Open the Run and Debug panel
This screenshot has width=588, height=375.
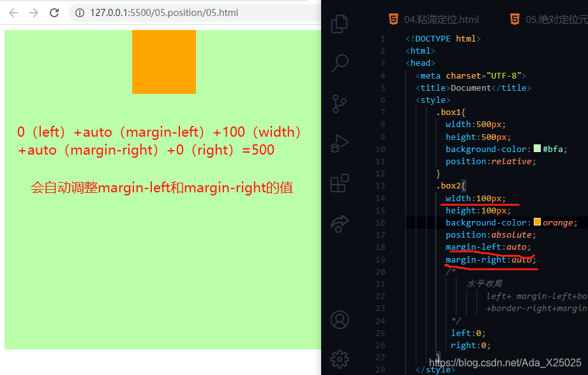[340, 143]
